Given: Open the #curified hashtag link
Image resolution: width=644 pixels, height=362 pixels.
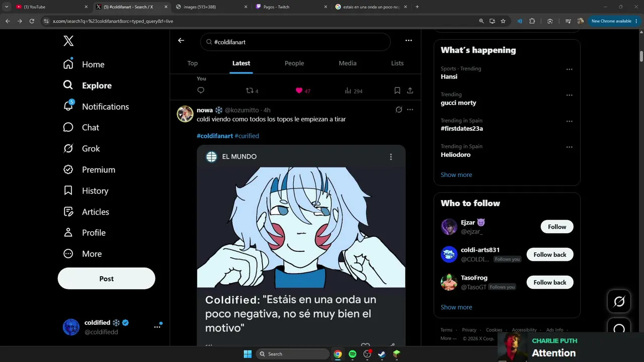Looking at the screenshot, I should tap(247, 136).
